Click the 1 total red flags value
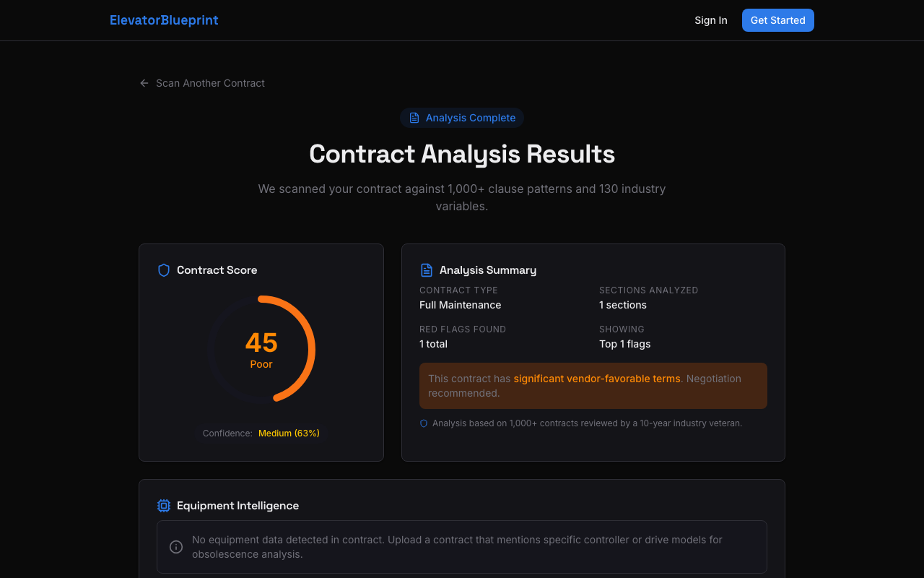This screenshot has width=924, height=578. [433, 344]
